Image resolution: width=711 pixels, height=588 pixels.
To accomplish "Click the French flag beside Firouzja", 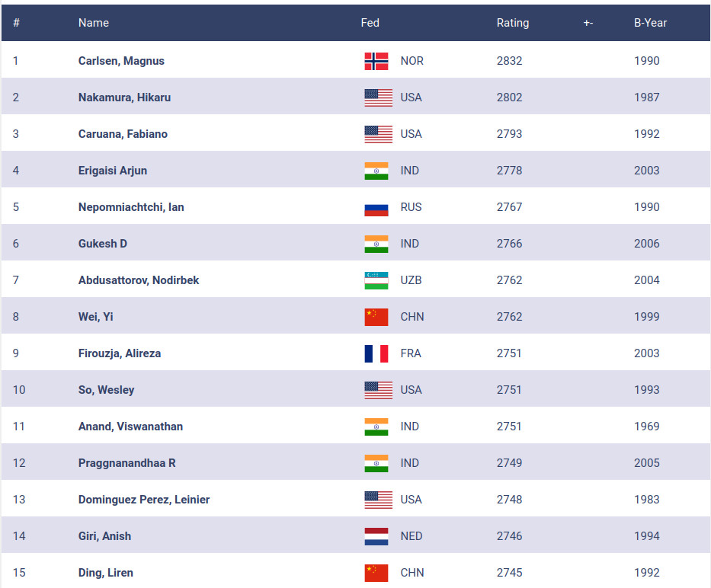I will coord(376,353).
